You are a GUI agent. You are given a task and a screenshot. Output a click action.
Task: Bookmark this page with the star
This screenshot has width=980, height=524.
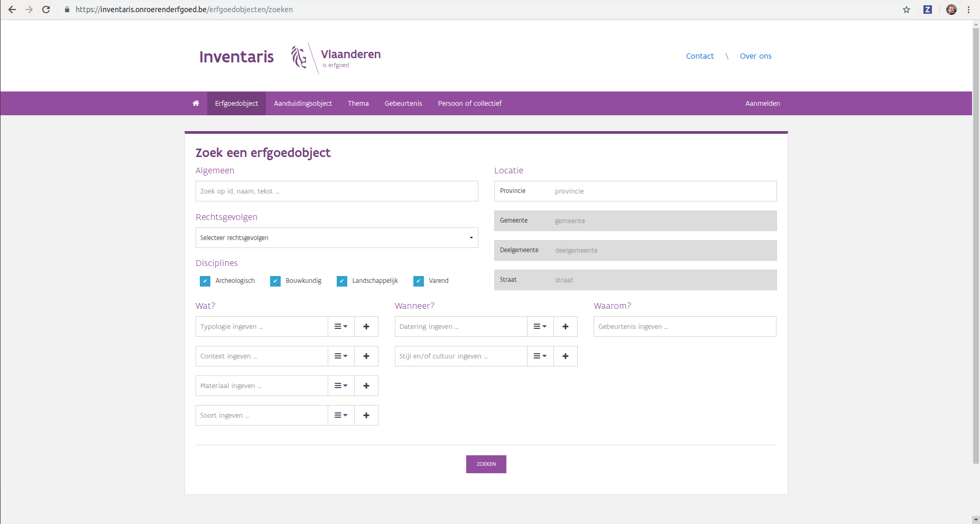[907, 10]
